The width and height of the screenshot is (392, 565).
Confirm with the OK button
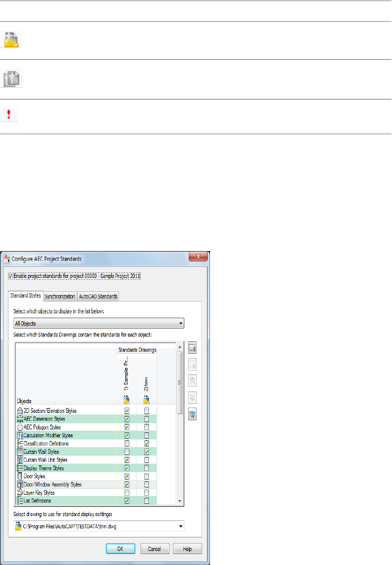tap(121, 549)
